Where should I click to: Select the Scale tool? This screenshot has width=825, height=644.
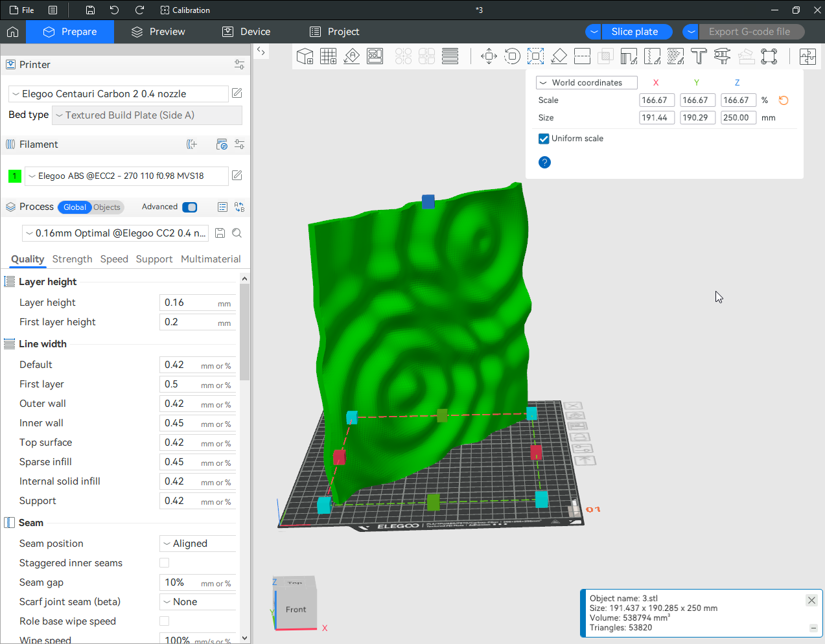click(x=536, y=56)
